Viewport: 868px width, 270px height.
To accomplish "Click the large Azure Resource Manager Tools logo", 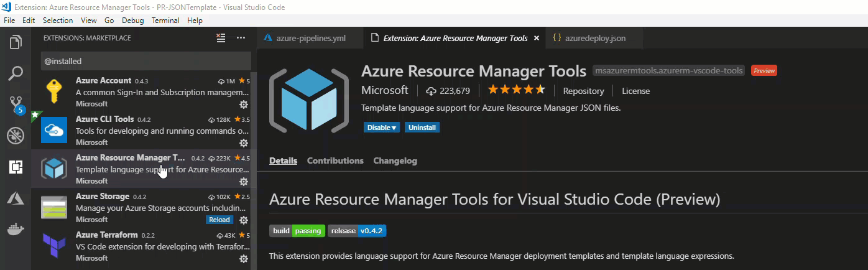I will click(308, 101).
